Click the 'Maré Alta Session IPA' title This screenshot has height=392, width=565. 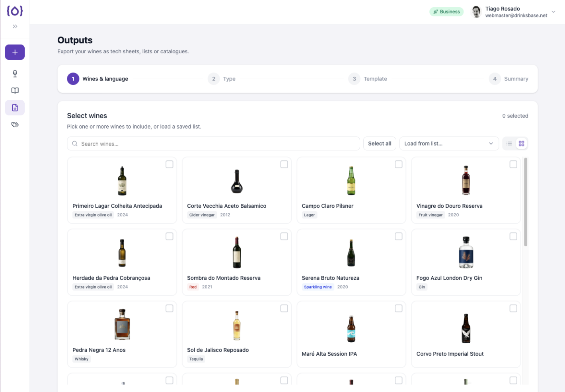click(x=329, y=354)
